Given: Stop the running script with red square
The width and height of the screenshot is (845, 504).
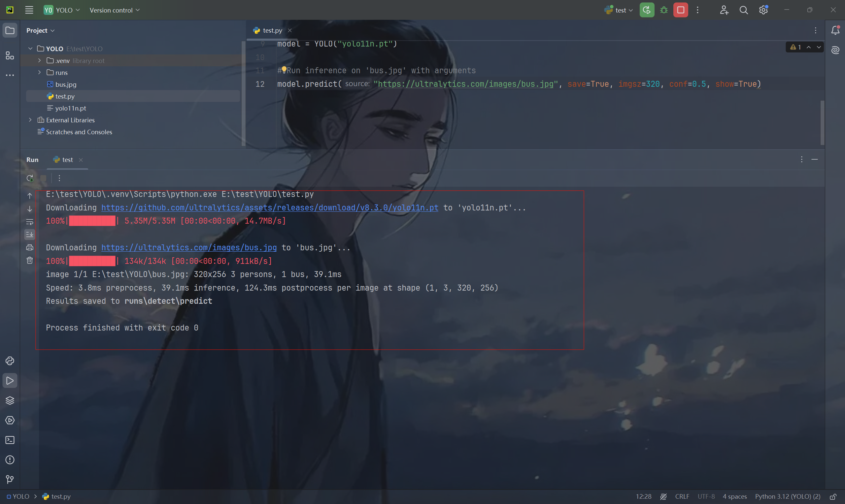Looking at the screenshot, I should (x=680, y=10).
